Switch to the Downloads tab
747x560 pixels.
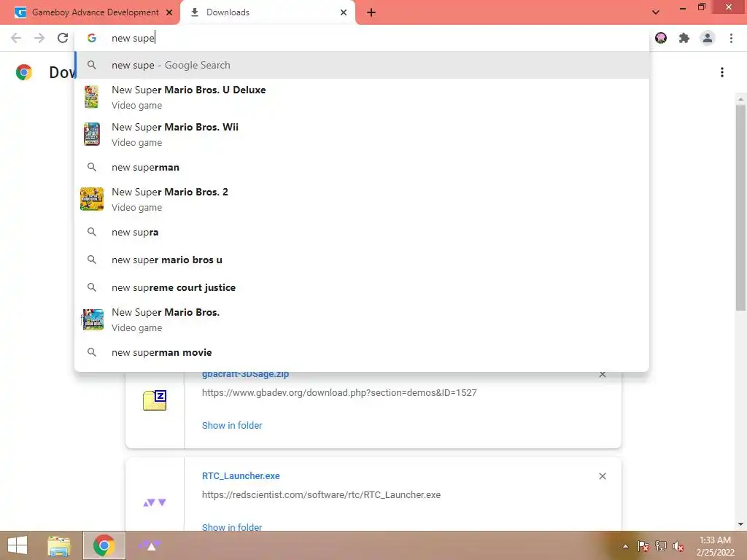click(x=267, y=12)
